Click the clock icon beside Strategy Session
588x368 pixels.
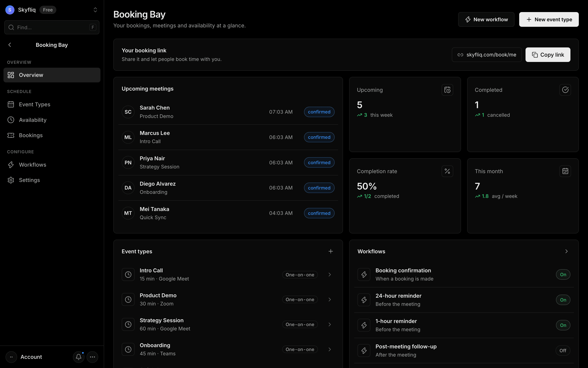coord(128,324)
